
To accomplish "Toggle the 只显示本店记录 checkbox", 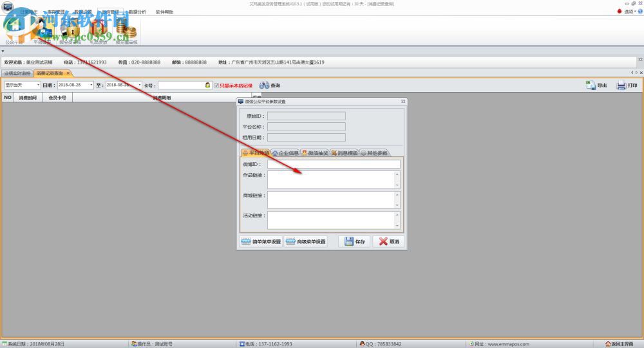I will click(x=216, y=86).
